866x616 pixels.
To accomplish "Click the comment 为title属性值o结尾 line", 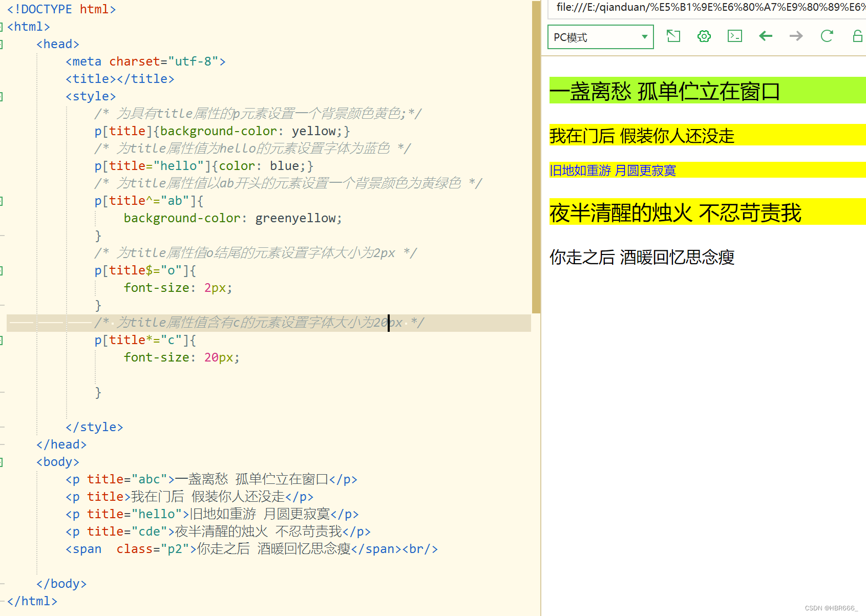I will tap(256, 253).
